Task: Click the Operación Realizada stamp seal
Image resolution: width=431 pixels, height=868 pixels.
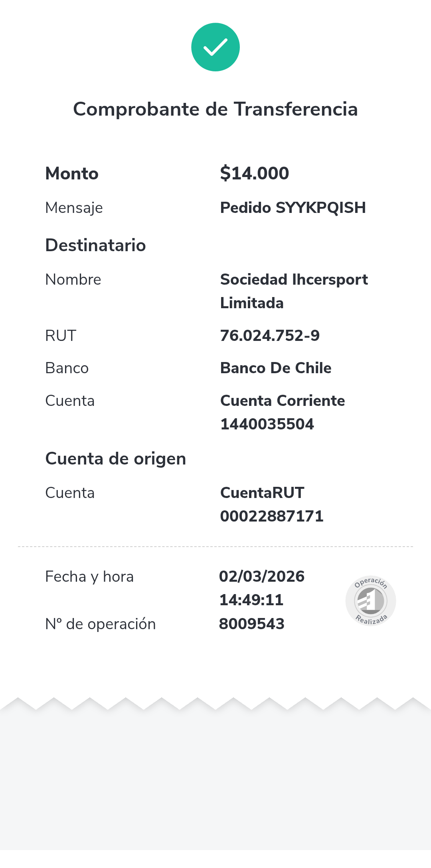Action: [x=371, y=601]
